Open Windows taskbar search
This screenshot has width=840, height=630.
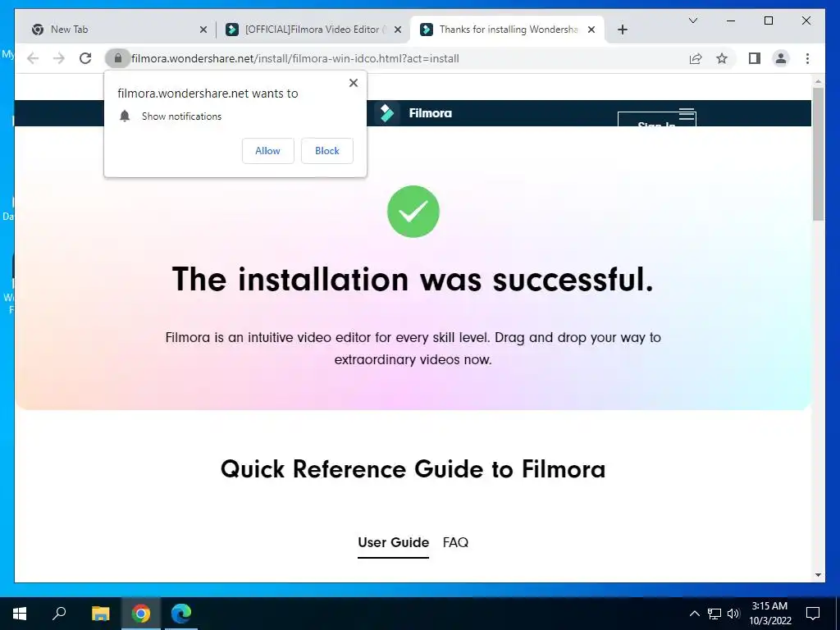[59, 614]
